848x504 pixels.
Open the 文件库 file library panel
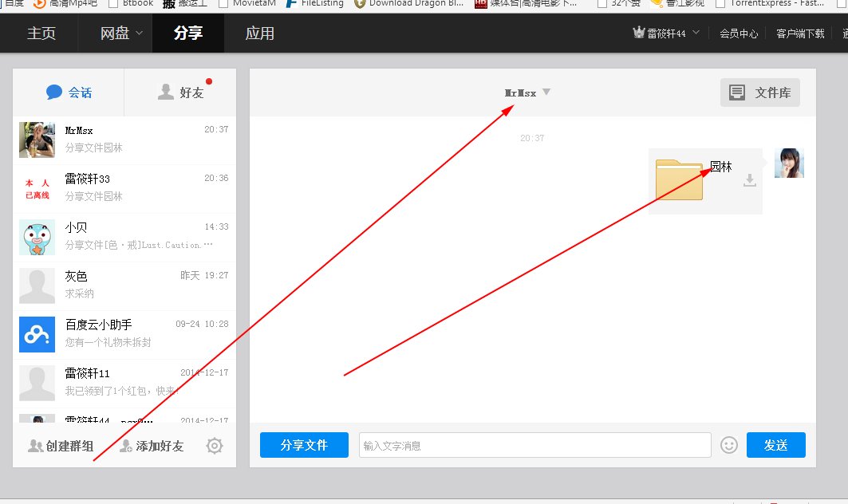pyautogui.click(x=759, y=93)
